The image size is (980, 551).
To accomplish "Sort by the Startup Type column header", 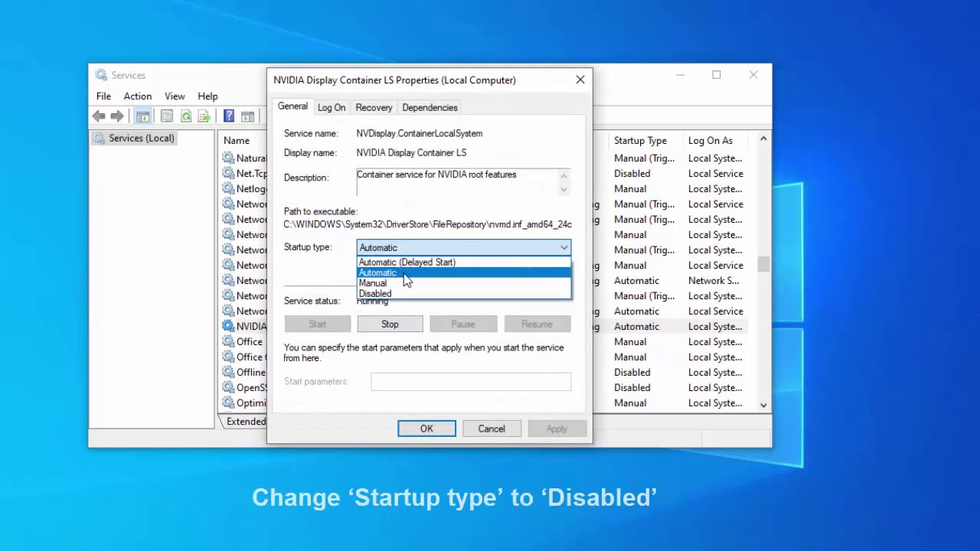I will coord(640,140).
